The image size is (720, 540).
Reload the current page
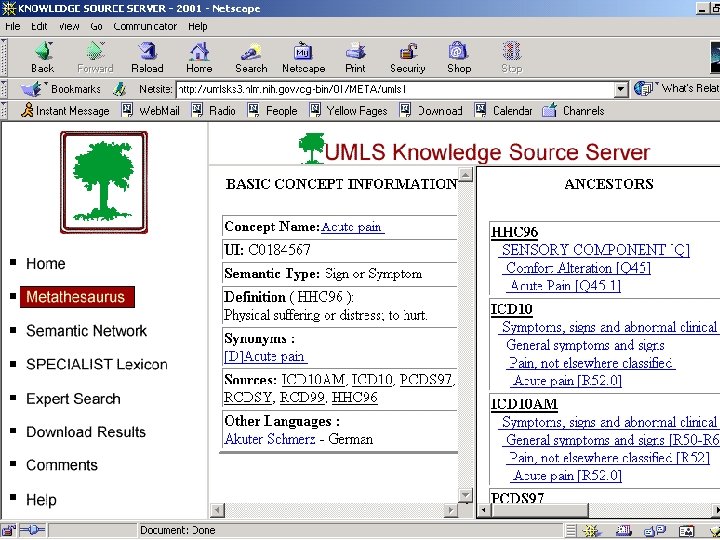click(147, 57)
